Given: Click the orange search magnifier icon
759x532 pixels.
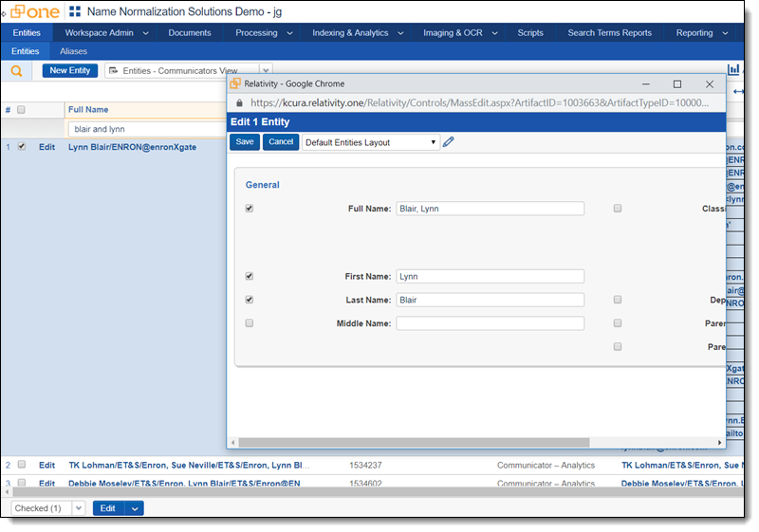Looking at the screenshot, I should (16, 71).
